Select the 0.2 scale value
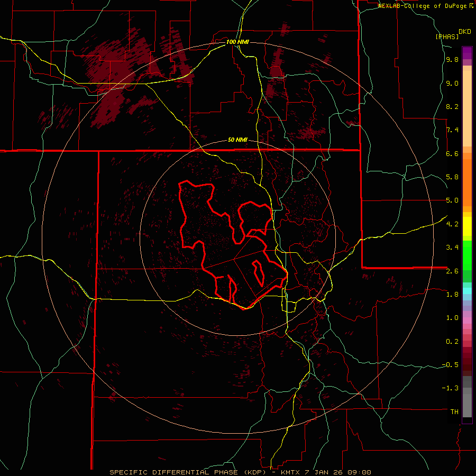Screen dimensions: 476x476 point(452,342)
